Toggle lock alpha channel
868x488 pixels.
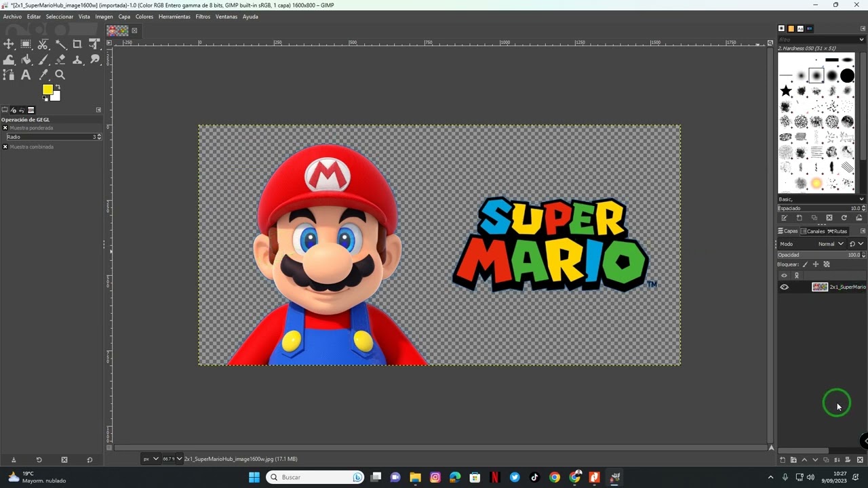click(826, 264)
